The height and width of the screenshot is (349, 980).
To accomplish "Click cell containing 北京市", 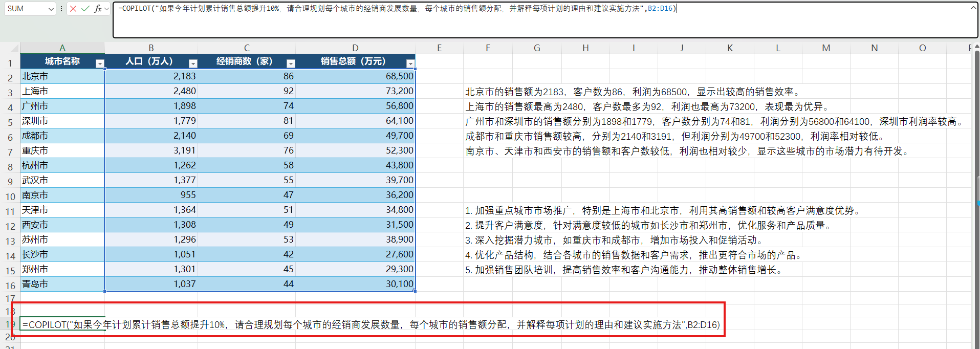I will tap(62, 76).
